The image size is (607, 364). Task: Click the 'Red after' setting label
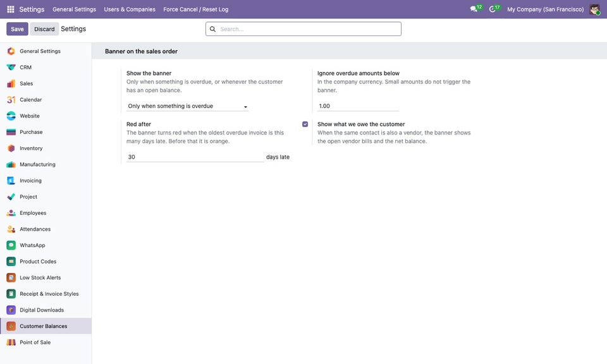click(138, 124)
